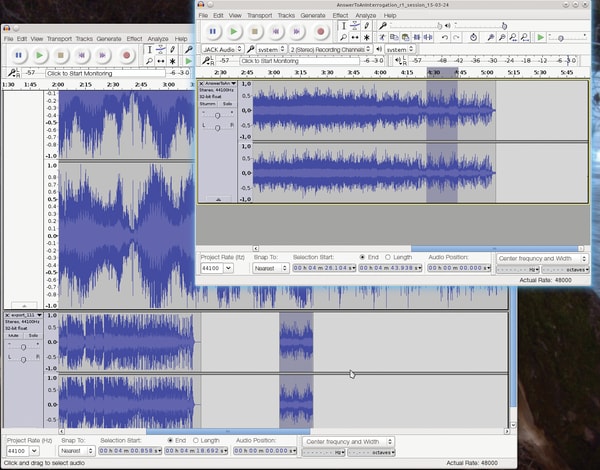Open Effect menu in front window

(x=340, y=15)
